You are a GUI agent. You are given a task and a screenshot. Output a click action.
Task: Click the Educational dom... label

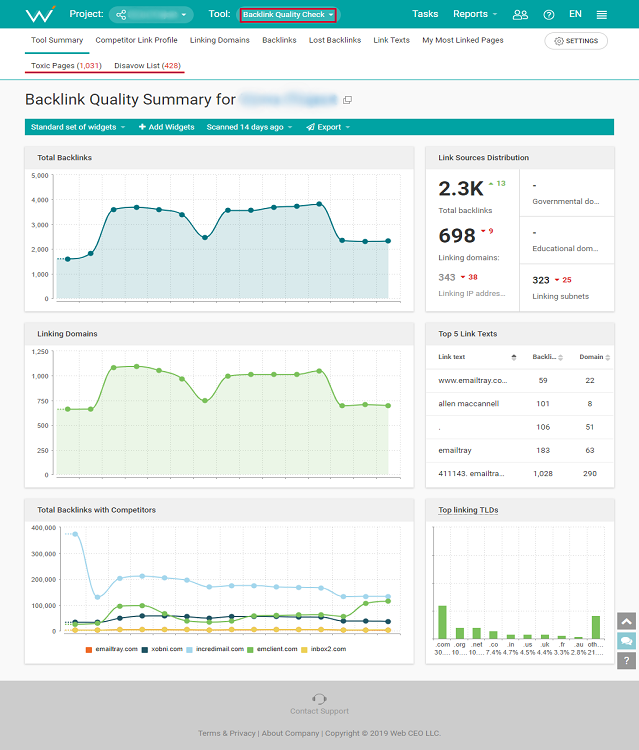(x=565, y=249)
